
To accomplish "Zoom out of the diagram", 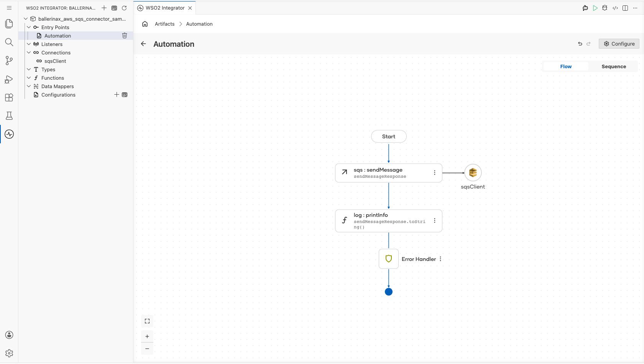I will pyautogui.click(x=147, y=349).
